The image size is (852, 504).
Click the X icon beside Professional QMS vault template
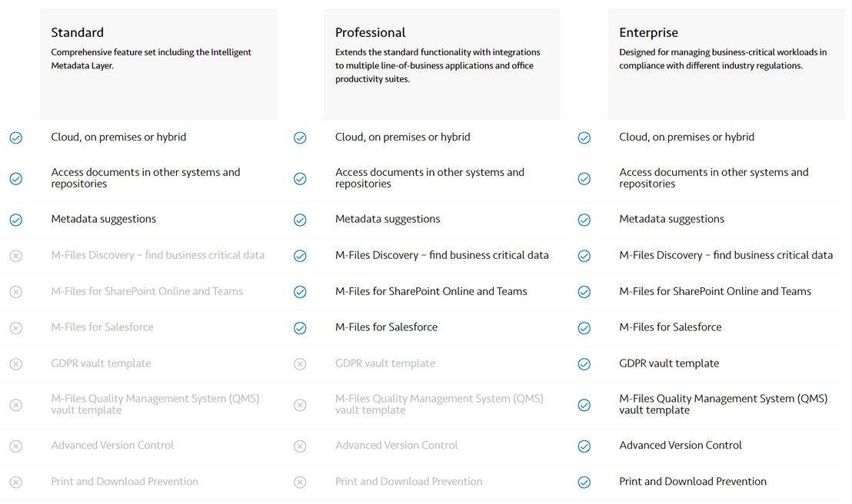click(x=300, y=405)
